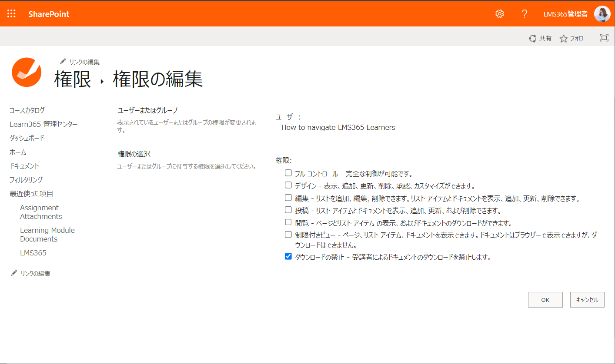Go to ホーム in the sidebar
Image resolution: width=615 pixels, height=364 pixels.
click(18, 152)
